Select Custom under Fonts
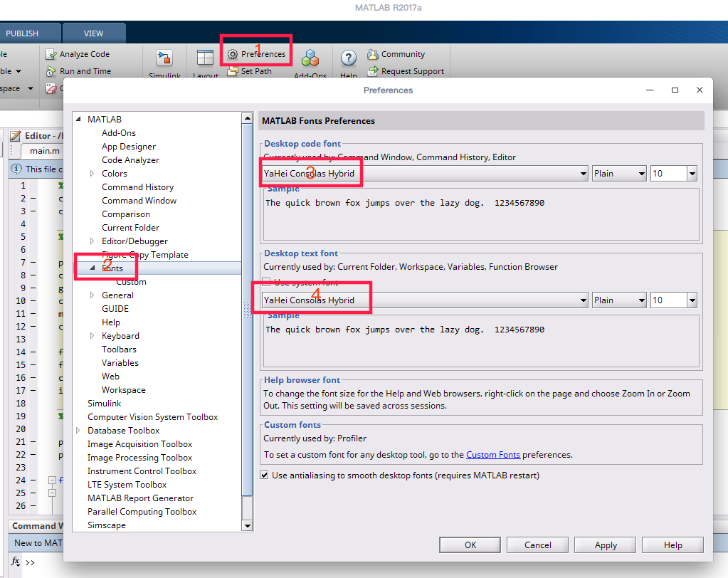This screenshot has width=728, height=578. [x=131, y=282]
